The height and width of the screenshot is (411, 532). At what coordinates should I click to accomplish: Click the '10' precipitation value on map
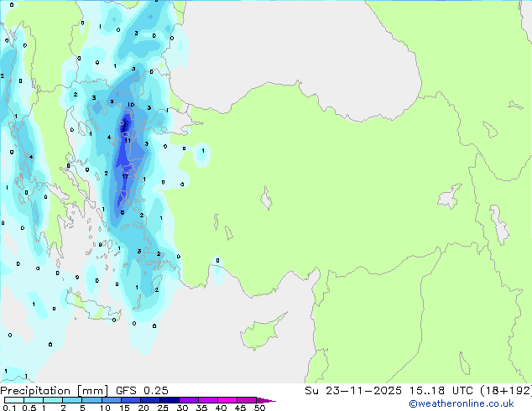click(131, 105)
